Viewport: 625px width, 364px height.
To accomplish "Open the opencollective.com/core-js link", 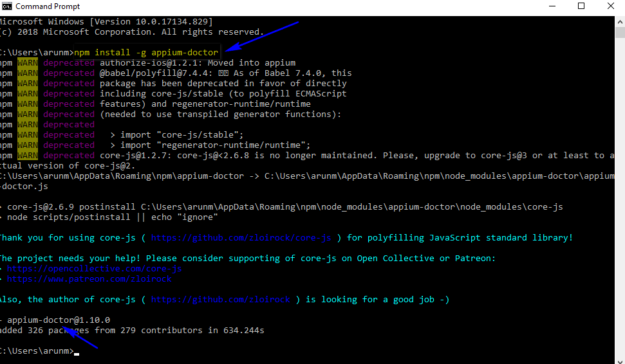I will pos(94,268).
